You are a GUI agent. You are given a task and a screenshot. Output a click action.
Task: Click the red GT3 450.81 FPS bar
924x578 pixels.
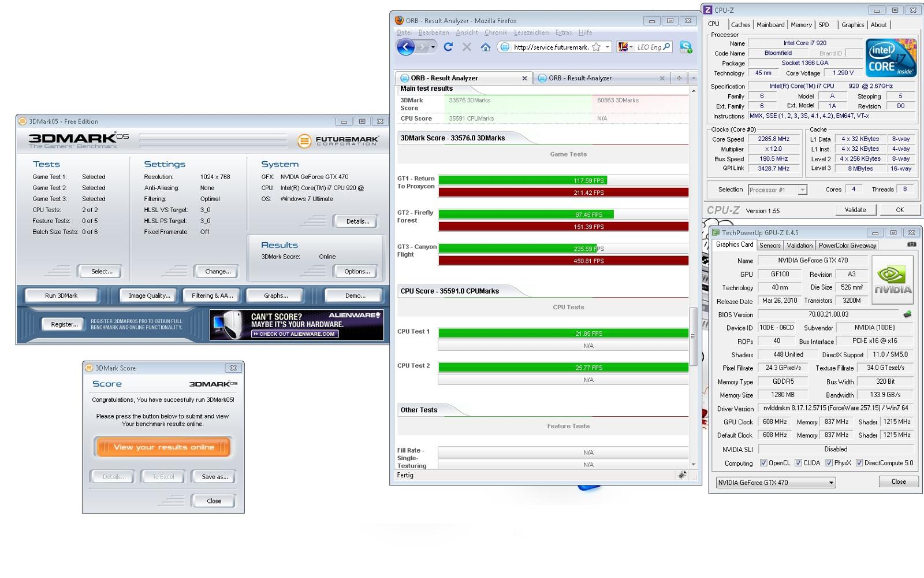tap(564, 261)
